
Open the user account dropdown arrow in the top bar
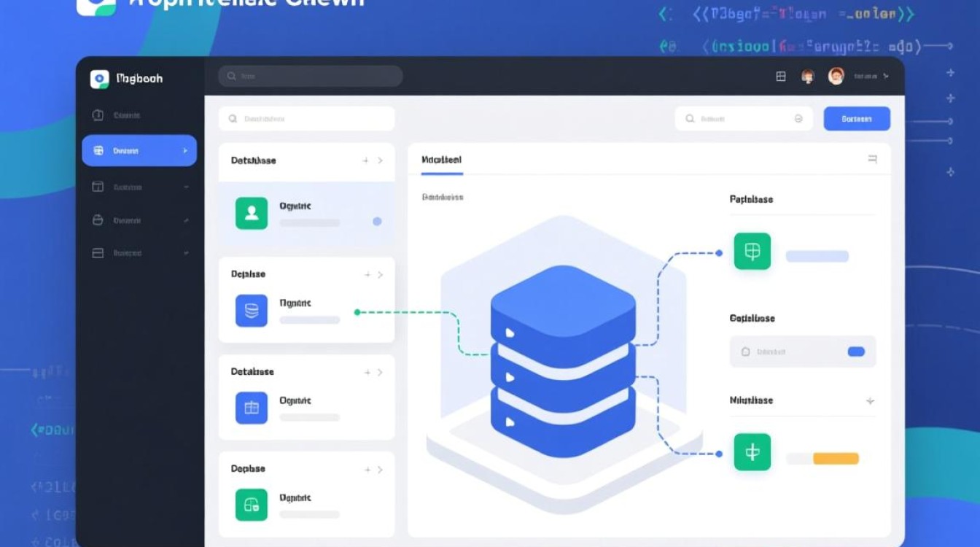(885, 76)
